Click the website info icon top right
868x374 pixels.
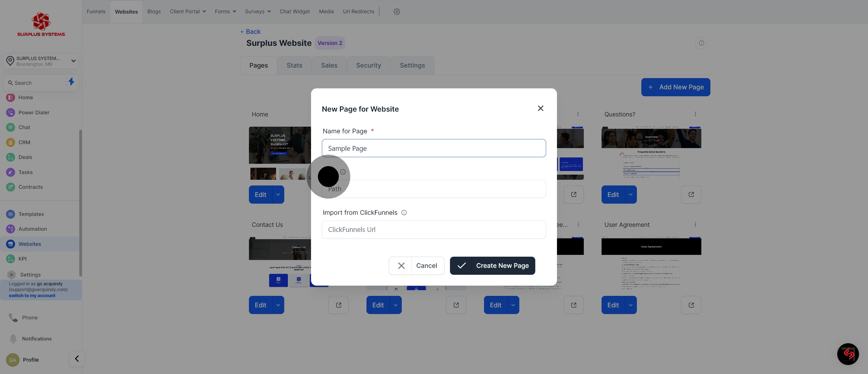(x=701, y=43)
